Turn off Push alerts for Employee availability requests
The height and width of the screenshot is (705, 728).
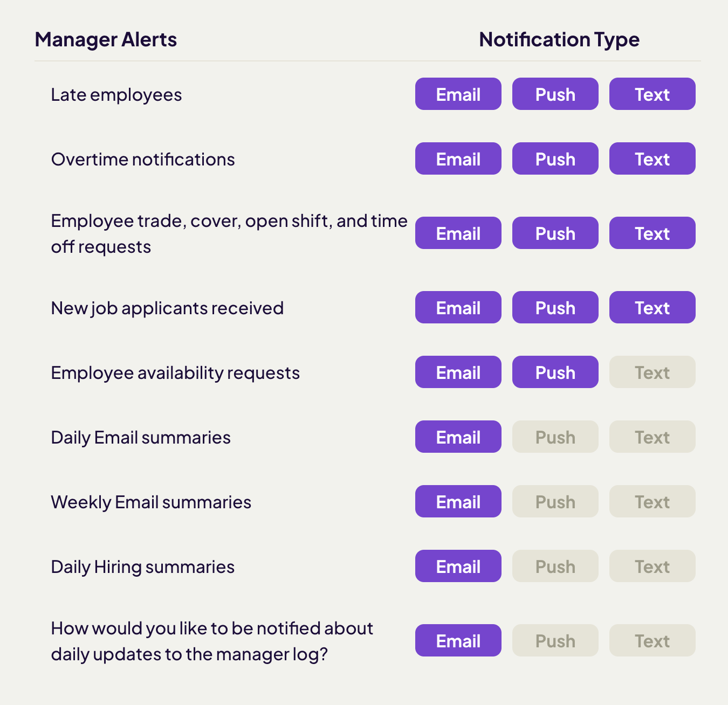point(555,372)
